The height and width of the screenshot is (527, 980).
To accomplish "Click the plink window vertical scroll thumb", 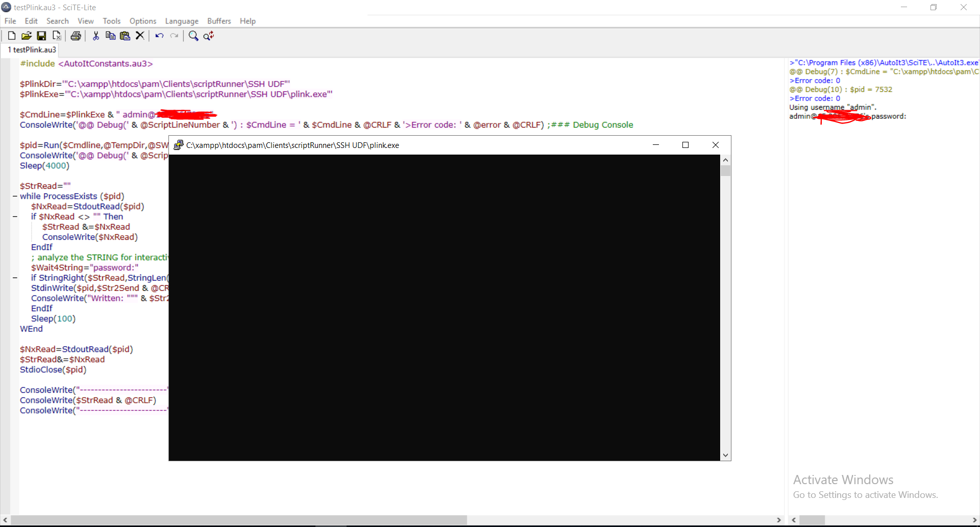I will tap(725, 170).
